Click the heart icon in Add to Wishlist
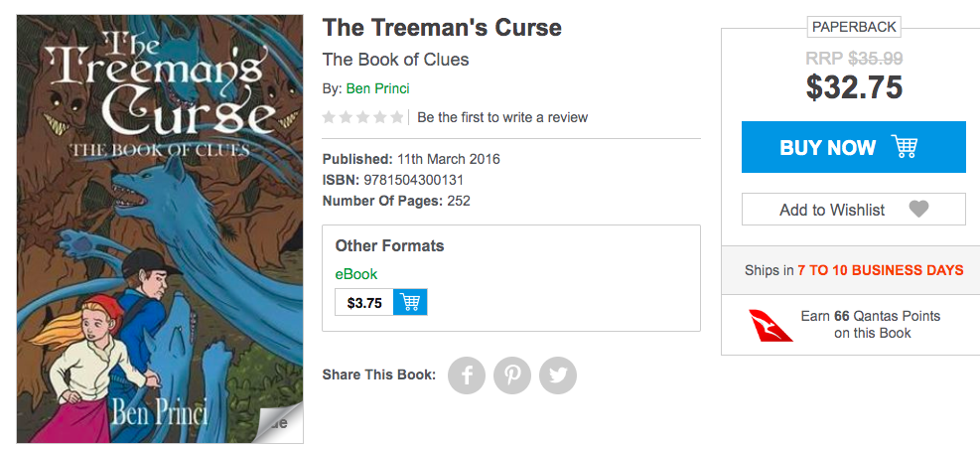 click(918, 210)
